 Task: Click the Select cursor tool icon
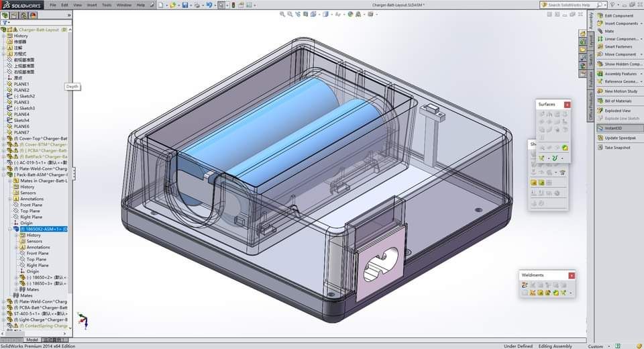pyautogui.click(x=222, y=5)
